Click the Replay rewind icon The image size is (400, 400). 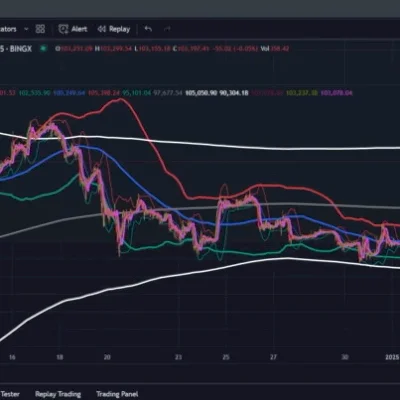pyautogui.click(x=102, y=29)
